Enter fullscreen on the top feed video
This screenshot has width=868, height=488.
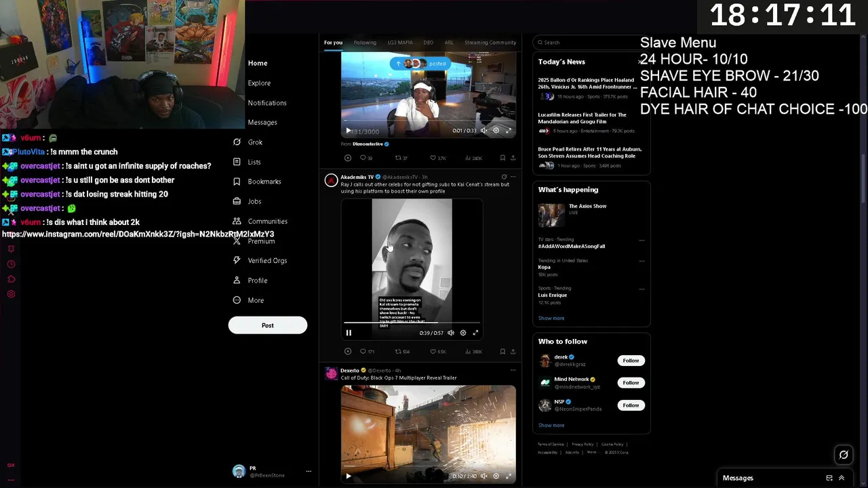tap(508, 130)
